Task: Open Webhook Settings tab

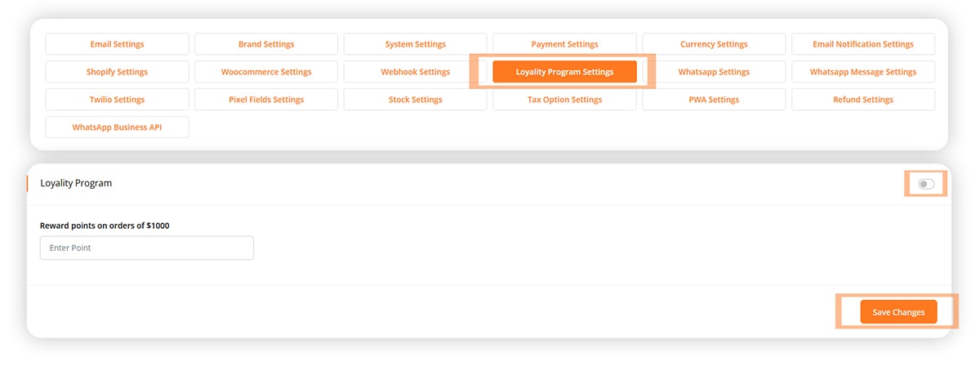Action: pyautogui.click(x=416, y=72)
